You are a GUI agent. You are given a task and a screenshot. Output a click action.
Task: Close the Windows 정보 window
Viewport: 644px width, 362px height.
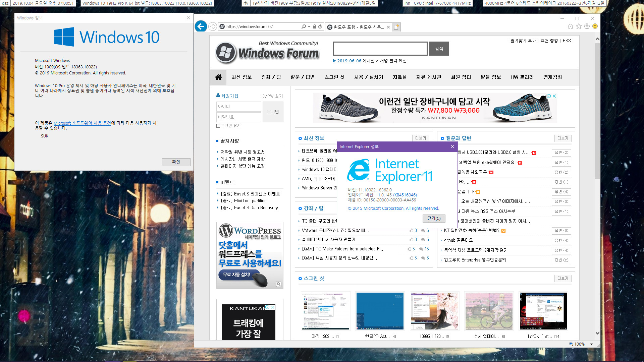click(189, 18)
